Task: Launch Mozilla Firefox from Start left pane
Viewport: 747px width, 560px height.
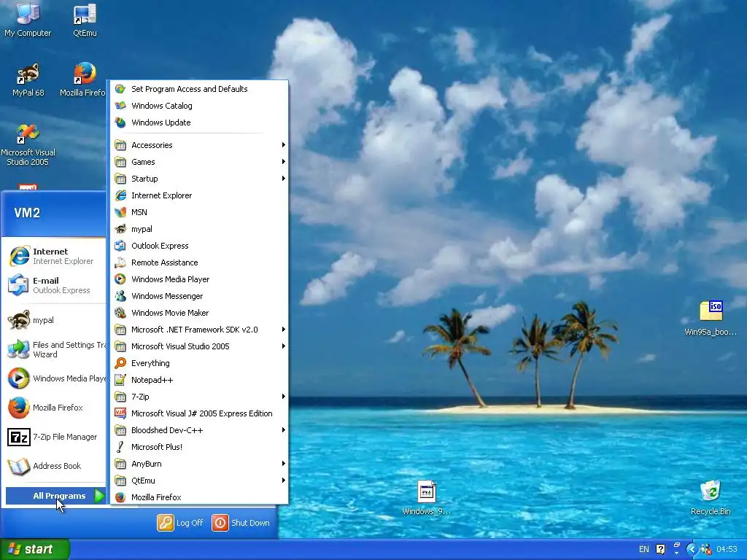Action: [x=54, y=408]
